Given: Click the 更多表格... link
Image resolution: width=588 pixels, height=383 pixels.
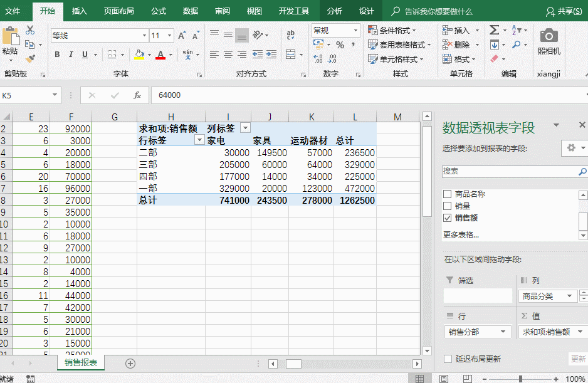Looking at the screenshot, I should click(x=461, y=235).
